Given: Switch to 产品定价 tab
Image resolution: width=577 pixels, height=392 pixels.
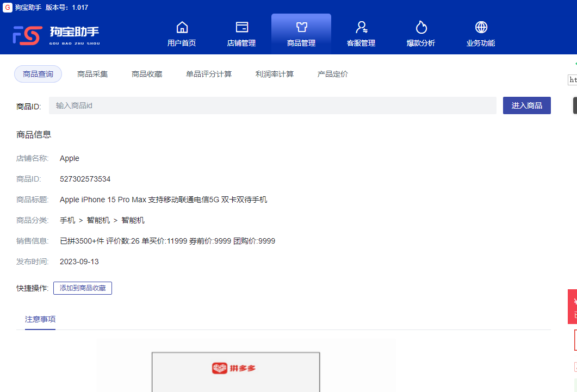Looking at the screenshot, I should (333, 74).
